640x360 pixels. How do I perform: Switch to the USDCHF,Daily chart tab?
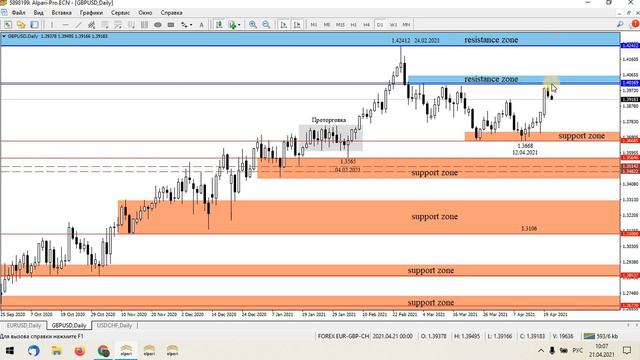click(114, 325)
